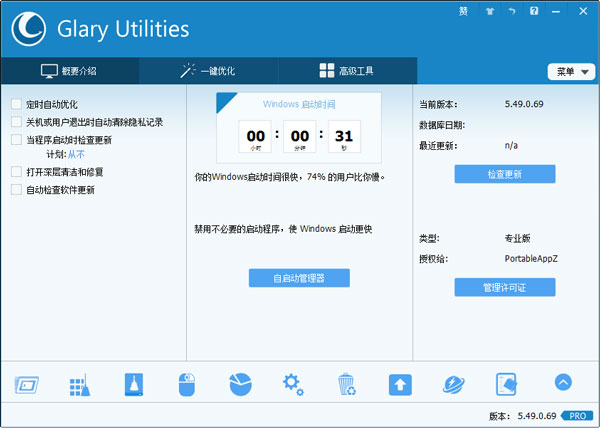This screenshot has width=600, height=428.
Task: Click the 类型 label
Action: [x=429, y=238]
